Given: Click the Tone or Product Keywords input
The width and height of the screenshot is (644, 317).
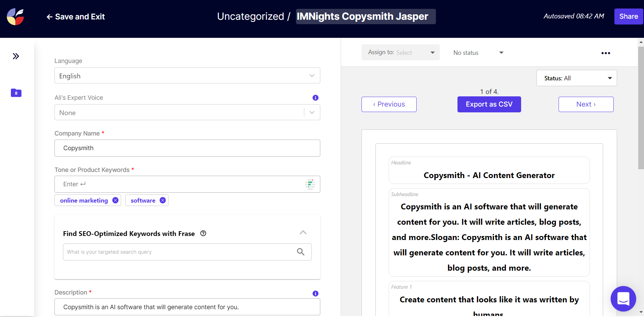Looking at the screenshot, I should [x=187, y=184].
